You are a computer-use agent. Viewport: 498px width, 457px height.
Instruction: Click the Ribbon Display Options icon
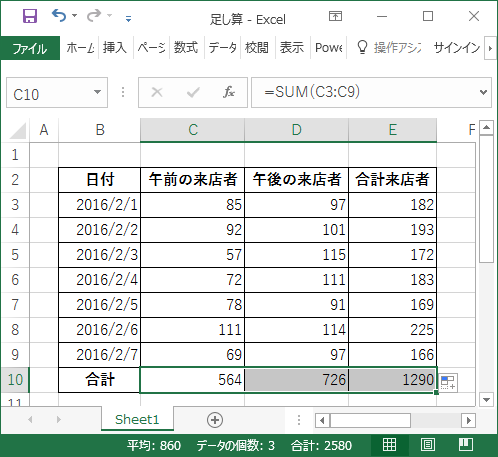(335, 16)
